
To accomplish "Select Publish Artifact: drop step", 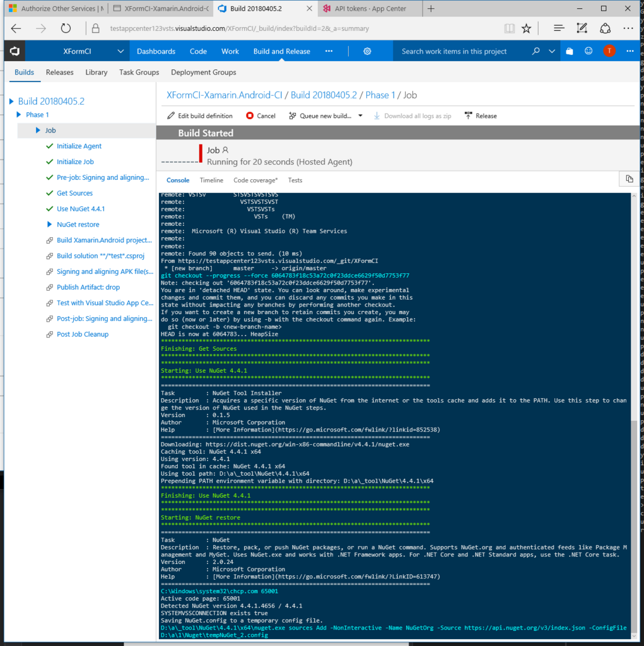I will click(x=88, y=287).
